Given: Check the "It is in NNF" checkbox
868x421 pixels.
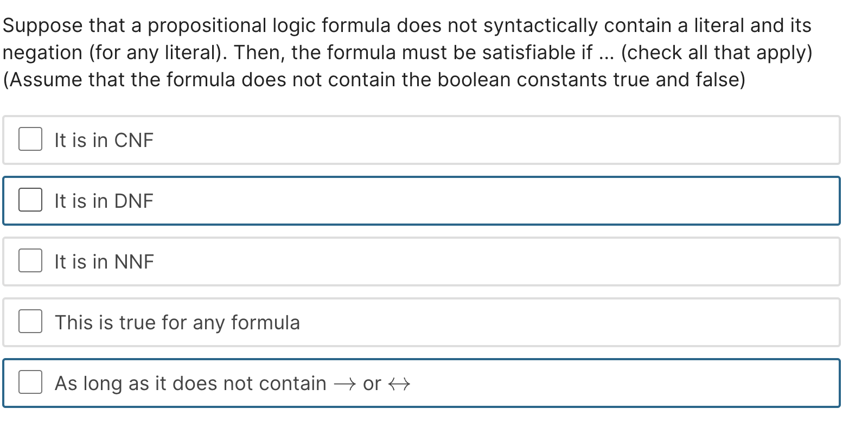Looking at the screenshot, I should [30, 261].
